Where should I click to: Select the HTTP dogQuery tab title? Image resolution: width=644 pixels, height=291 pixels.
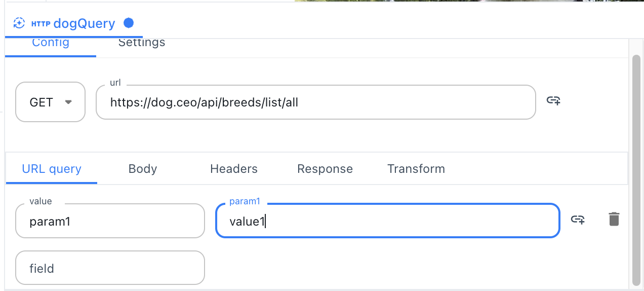[84, 23]
